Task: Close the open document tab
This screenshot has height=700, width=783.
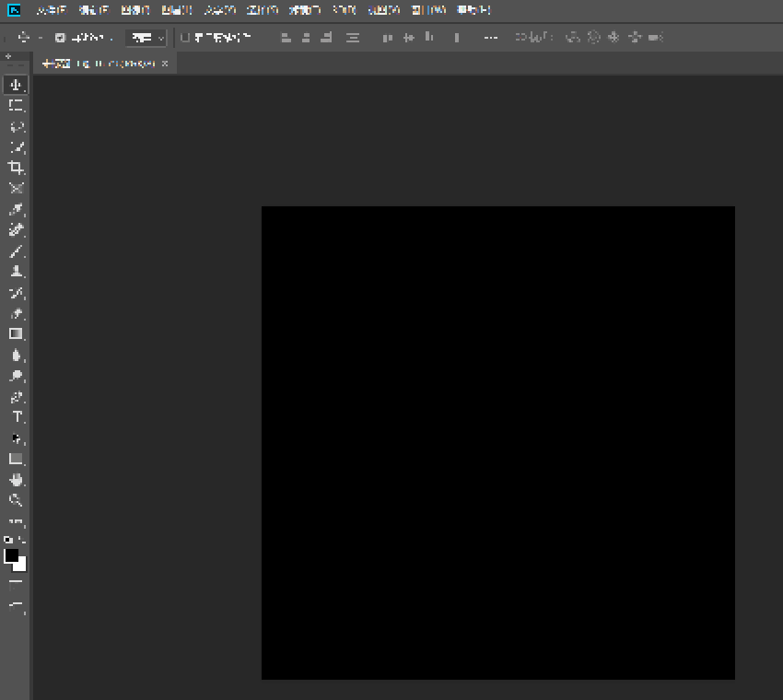Action: click(165, 64)
